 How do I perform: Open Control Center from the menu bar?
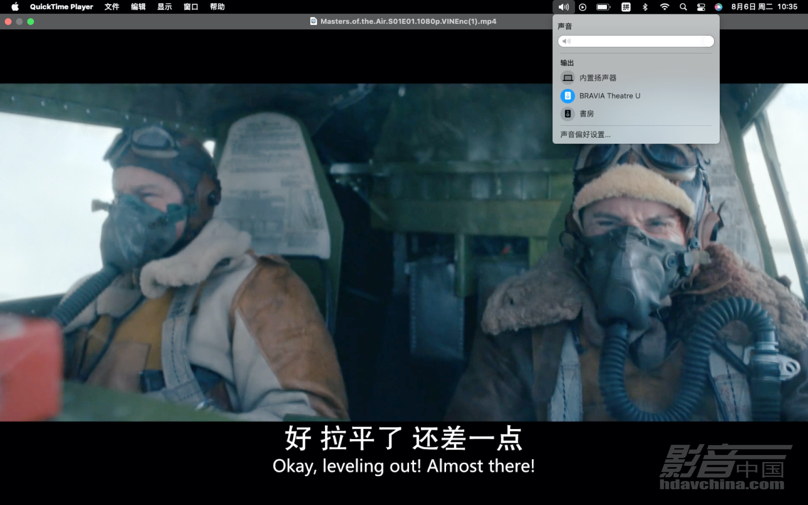701,7
